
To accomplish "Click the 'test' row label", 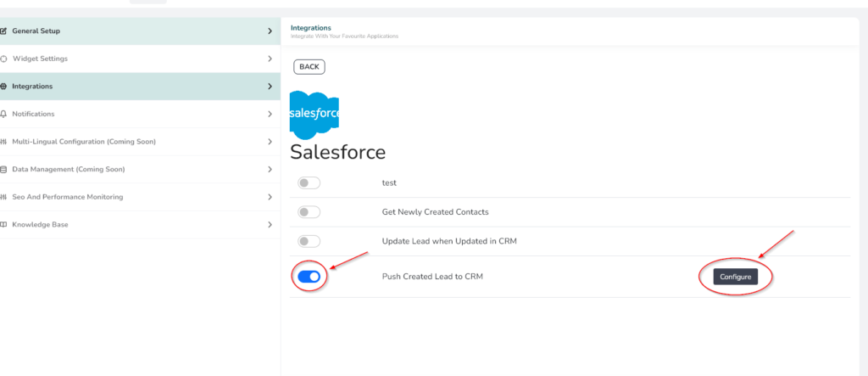I will (x=389, y=183).
